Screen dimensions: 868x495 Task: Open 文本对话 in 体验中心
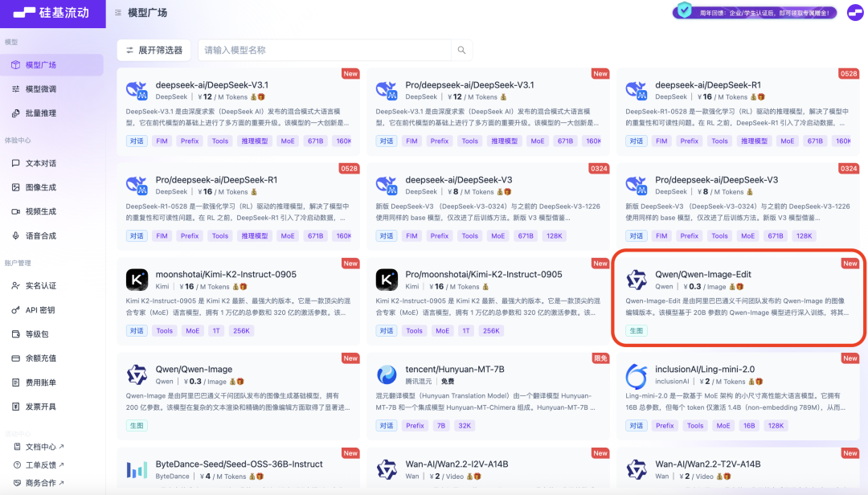point(51,163)
